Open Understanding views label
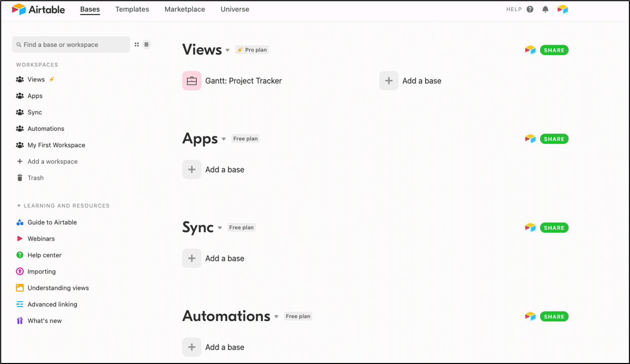The width and height of the screenshot is (630, 364). tap(58, 288)
